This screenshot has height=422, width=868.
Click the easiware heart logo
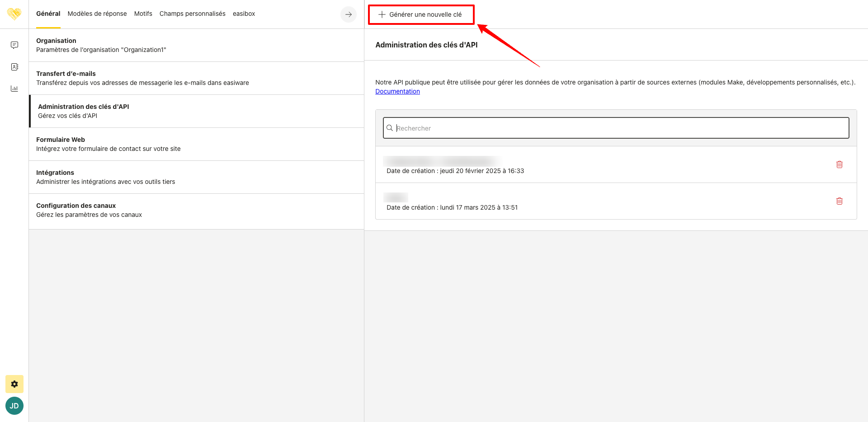[14, 14]
